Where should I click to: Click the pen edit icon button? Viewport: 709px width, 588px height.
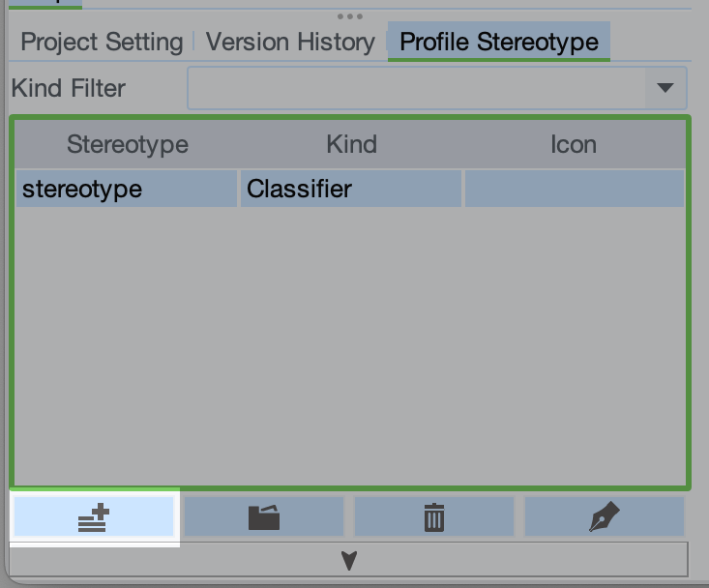coord(605,517)
